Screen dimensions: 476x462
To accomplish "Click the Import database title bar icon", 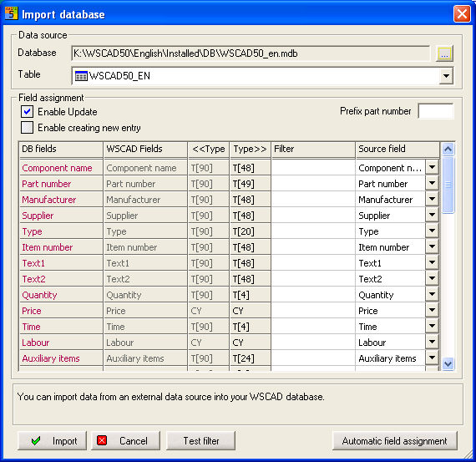I will pyautogui.click(x=11, y=14).
